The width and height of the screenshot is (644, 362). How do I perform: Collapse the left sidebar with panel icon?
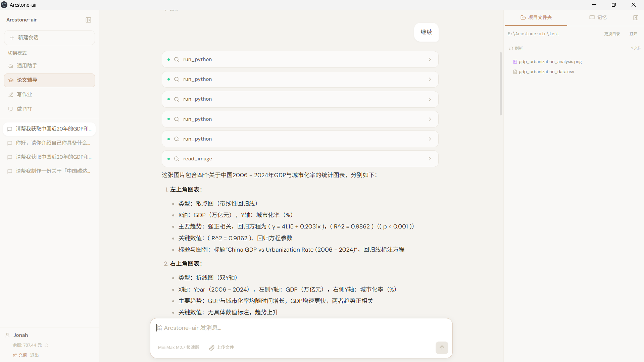click(x=88, y=20)
